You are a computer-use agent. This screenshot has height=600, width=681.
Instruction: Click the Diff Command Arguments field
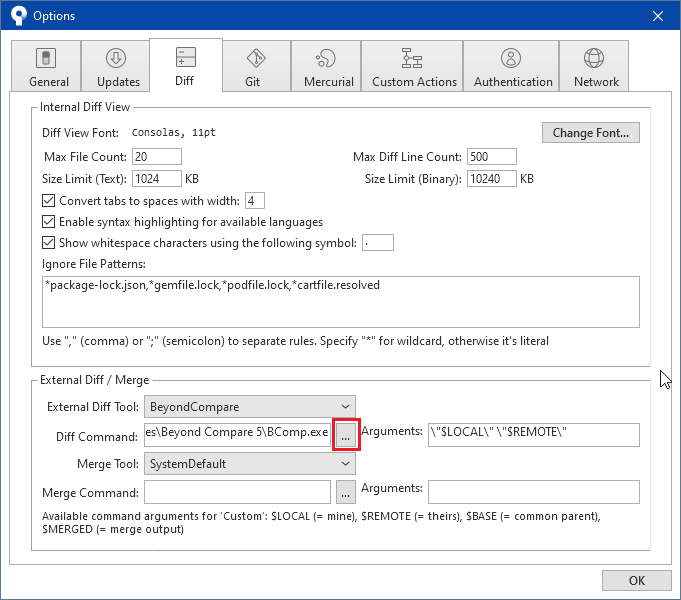(x=534, y=435)
